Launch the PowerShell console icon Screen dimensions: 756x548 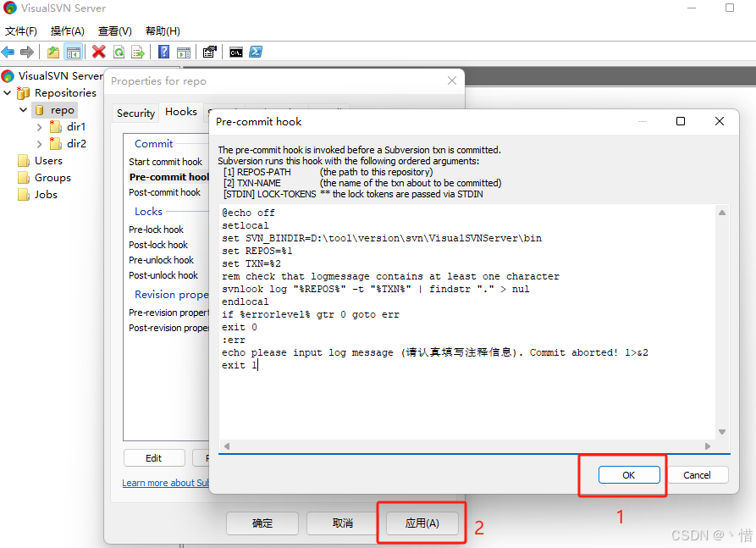[256, 52]
